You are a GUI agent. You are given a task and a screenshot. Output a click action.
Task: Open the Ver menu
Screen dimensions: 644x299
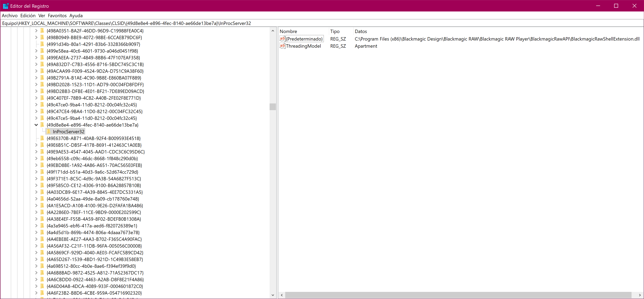pos(42,15)
